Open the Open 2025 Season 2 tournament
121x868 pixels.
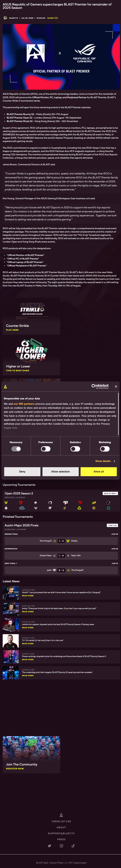19,493
